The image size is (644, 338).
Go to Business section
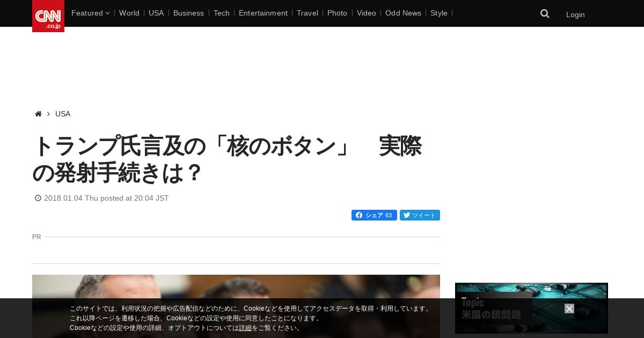pyautogui.click(x=188, y=13)
